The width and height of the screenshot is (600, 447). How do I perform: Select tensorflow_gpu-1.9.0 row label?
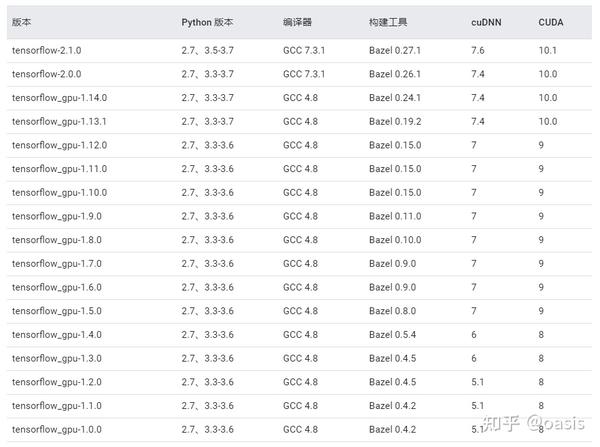[x=57, y=217]
